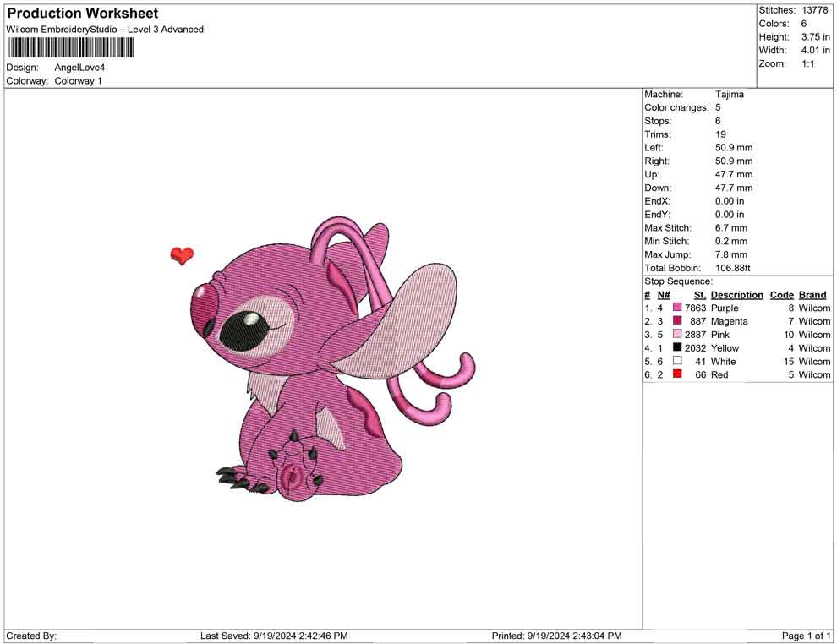The height and width of the screenshot is (644, 837).
Task: Select the Max Stitch value '6.7 mm'
Action: (731, 228)
